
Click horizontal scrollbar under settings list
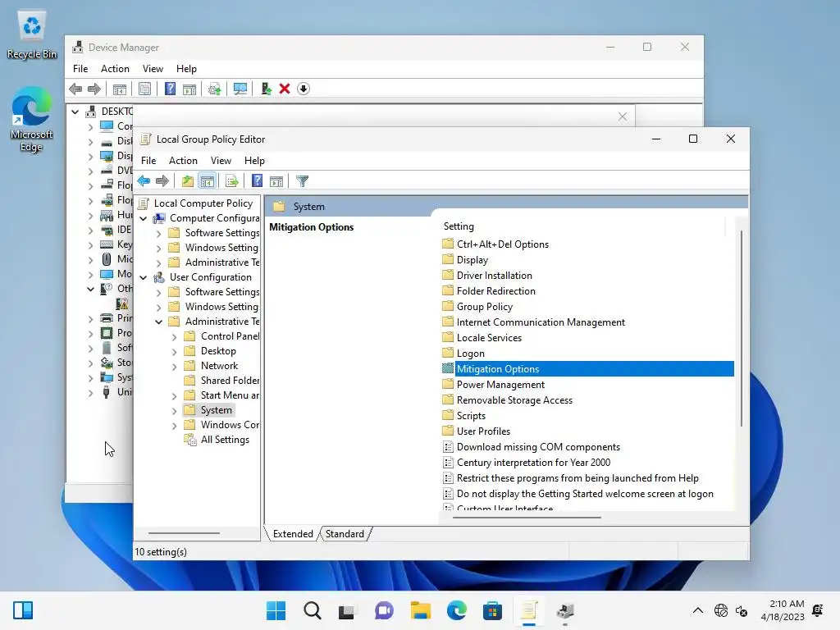527,518
